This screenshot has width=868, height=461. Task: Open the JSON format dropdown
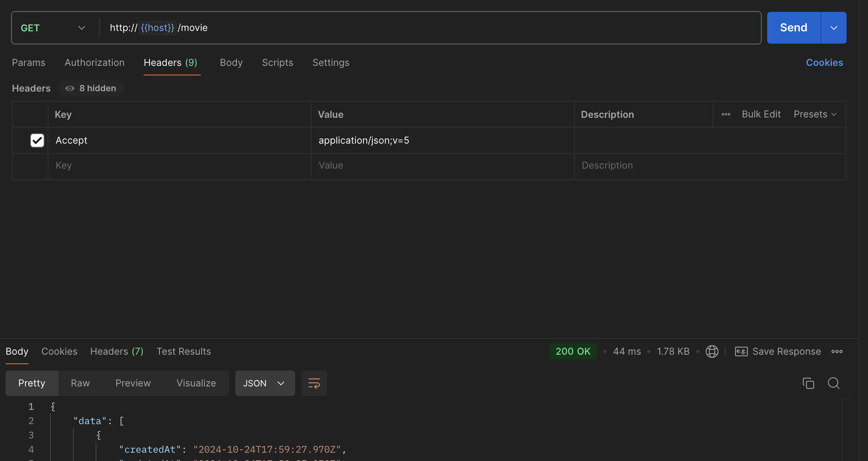[x=265, y=383]
